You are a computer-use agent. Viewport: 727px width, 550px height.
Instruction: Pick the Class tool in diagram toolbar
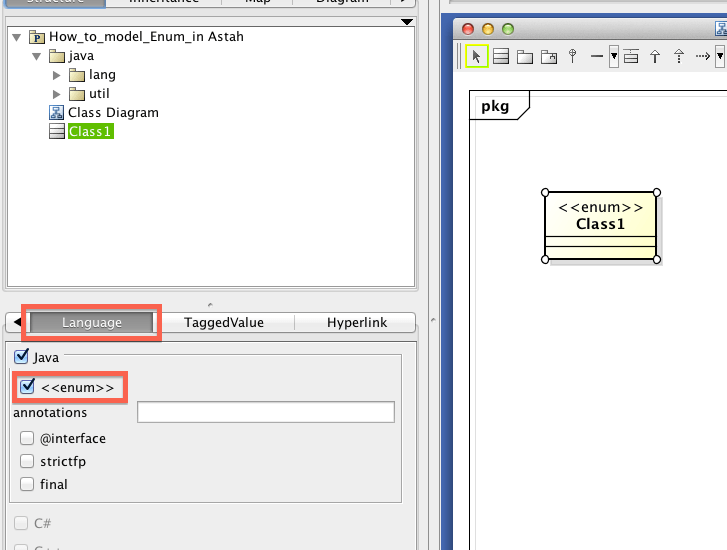501,57
